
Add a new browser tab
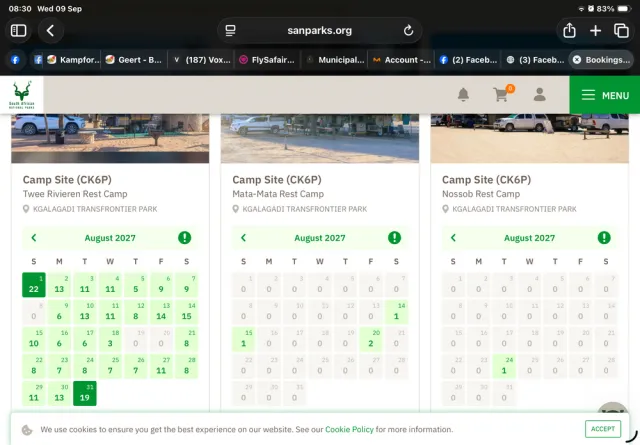point(595,31)
